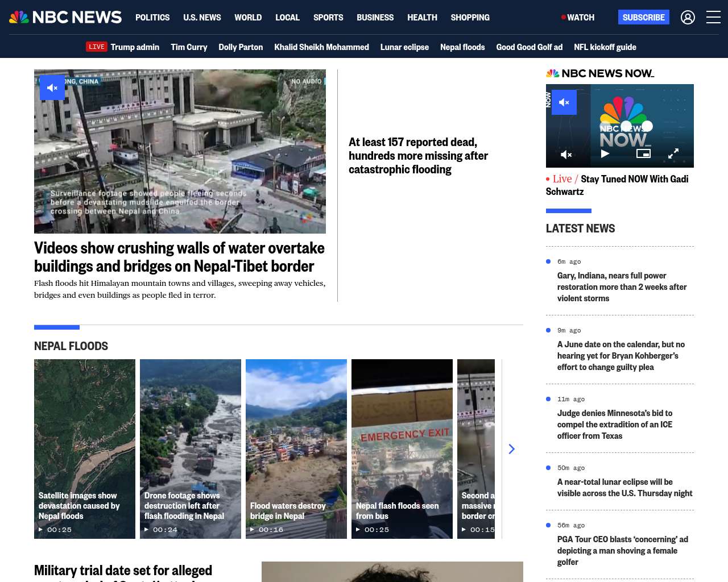
Task: Click the 6m ago timestamp
Action: pos(569,261)
